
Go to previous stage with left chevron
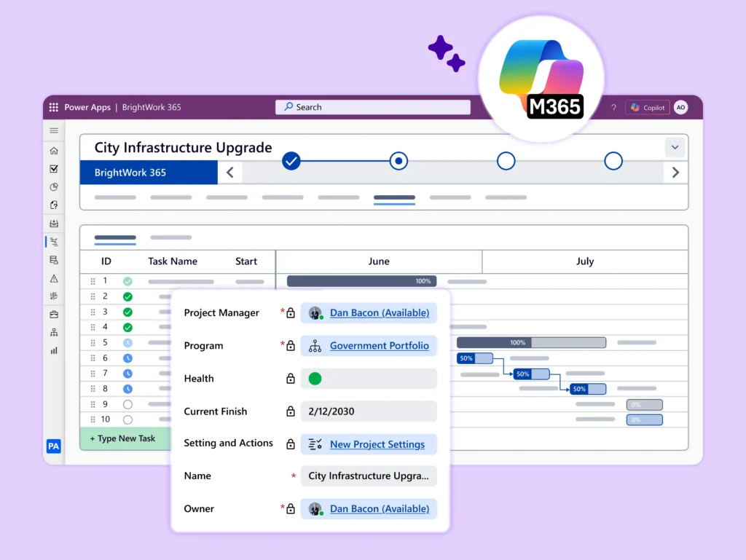tap(229, 172)
